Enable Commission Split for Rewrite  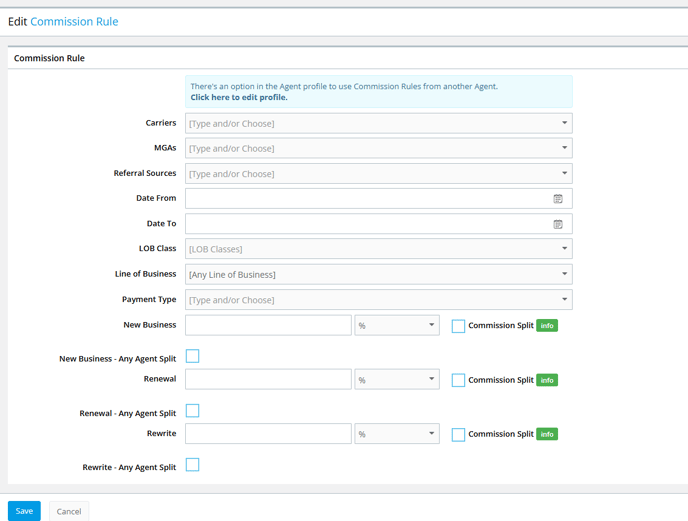point(458,435)
